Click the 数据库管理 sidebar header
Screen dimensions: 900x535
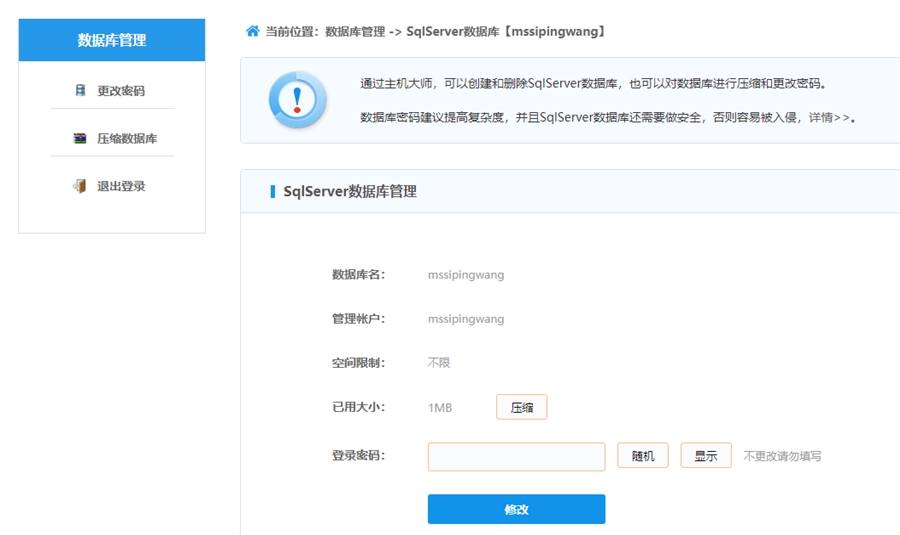(x=112, y=40)
